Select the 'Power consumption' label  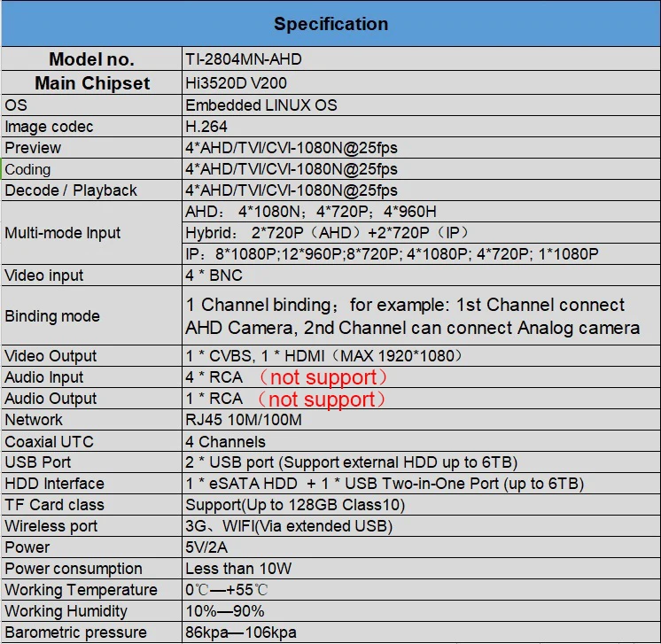(74, 569)
